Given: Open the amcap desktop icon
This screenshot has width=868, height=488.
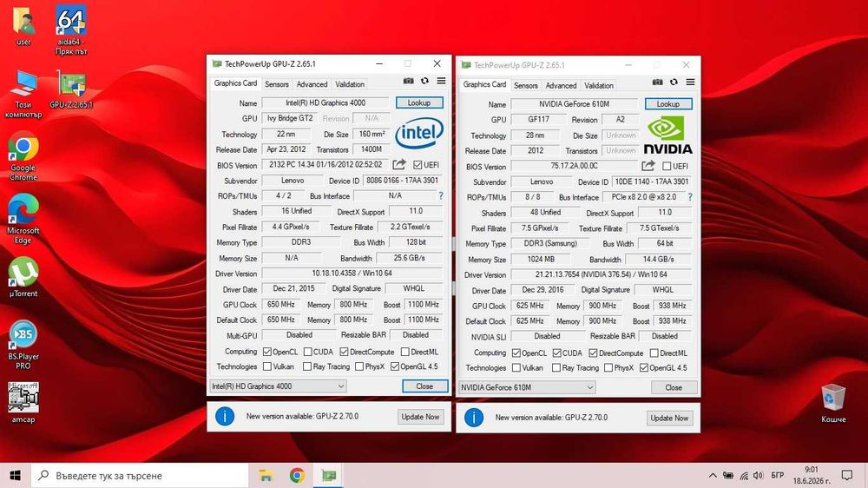Looking at the screenshot, I should point(23,403).
